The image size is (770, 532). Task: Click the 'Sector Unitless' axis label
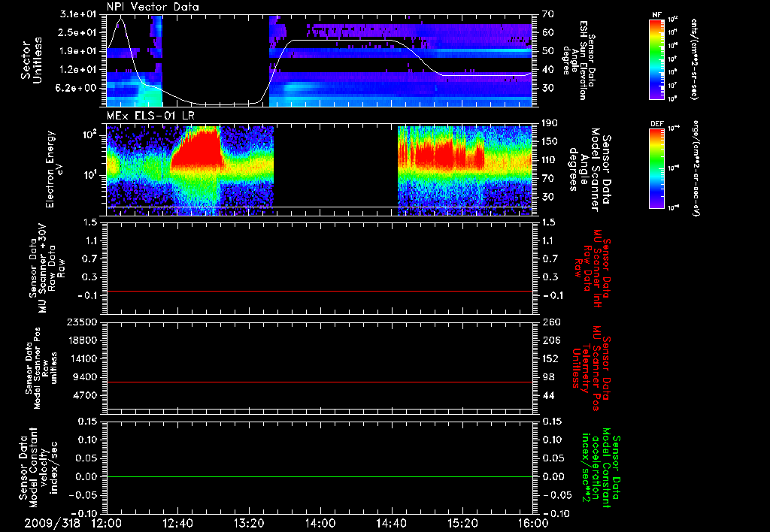pyautogui.click(x=31, y=60)
